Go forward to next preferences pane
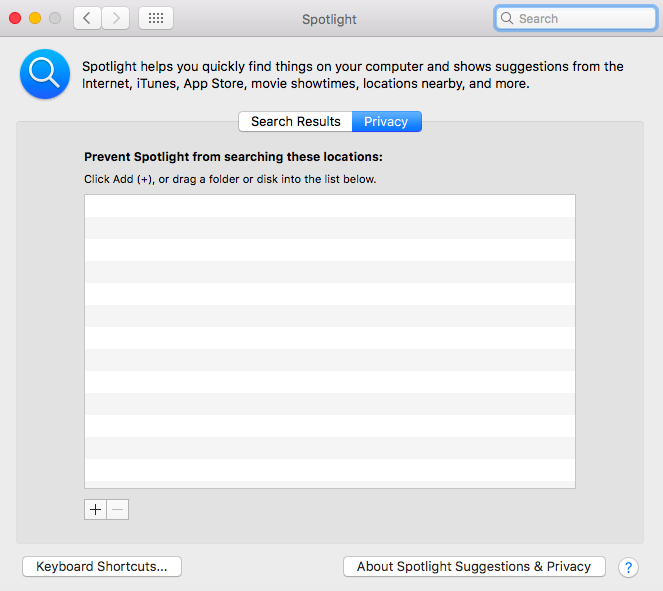The height and width of the screenshot is (591, 663). (115, 18)
